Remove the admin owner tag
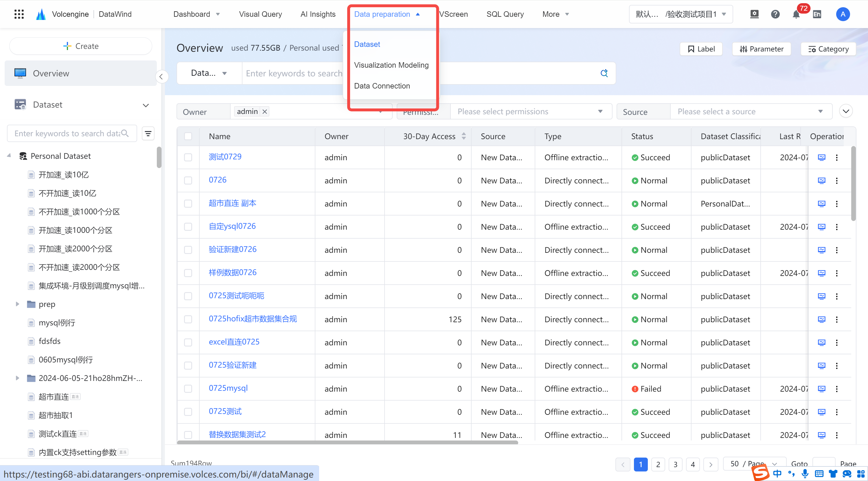 coord(265,111)
